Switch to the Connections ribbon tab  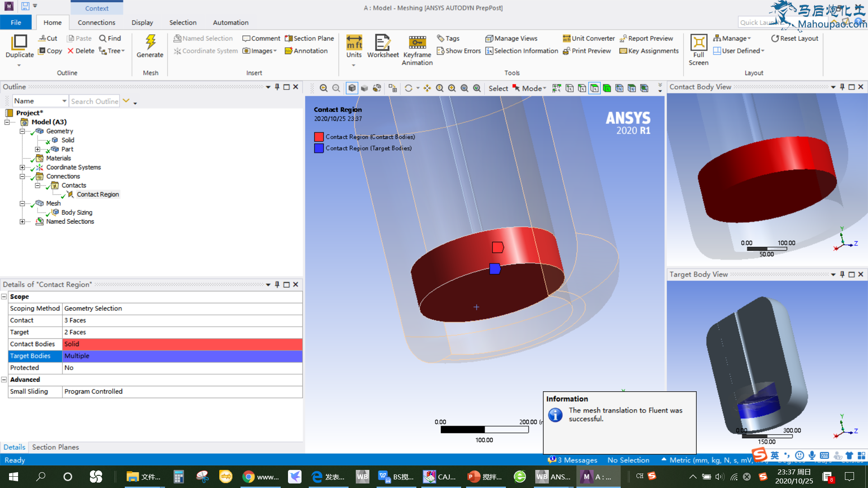pyautogui.click(x=96, y=23)
